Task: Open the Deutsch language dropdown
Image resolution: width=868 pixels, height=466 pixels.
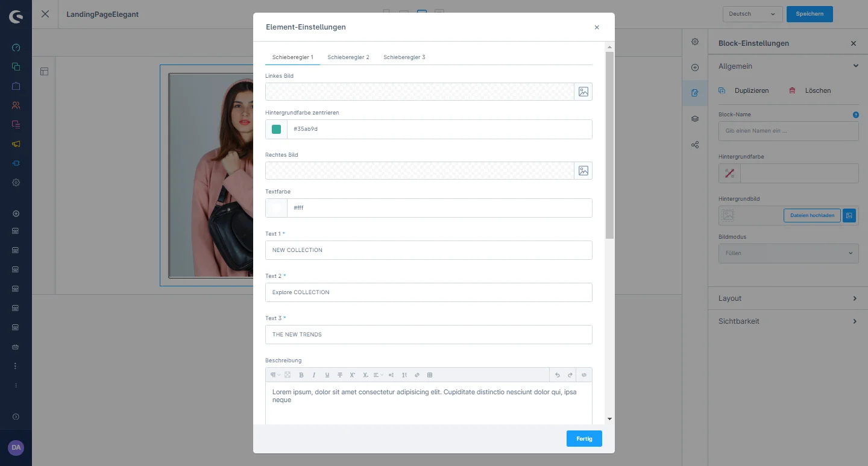Action: 752,14
